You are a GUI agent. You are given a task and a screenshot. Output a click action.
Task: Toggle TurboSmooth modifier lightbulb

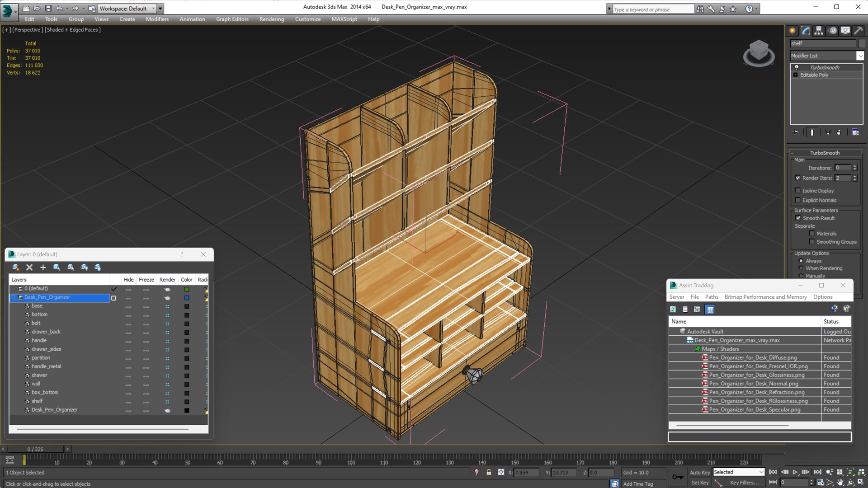click(797, 67)
